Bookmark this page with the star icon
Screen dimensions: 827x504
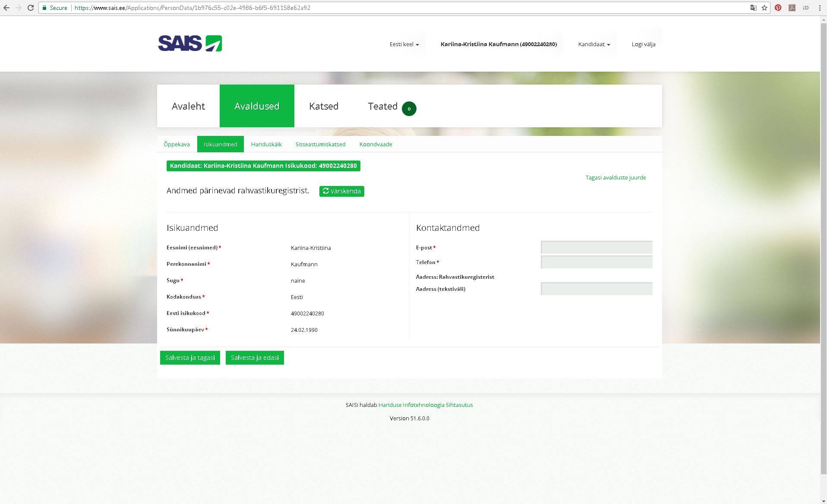[764, 8]
